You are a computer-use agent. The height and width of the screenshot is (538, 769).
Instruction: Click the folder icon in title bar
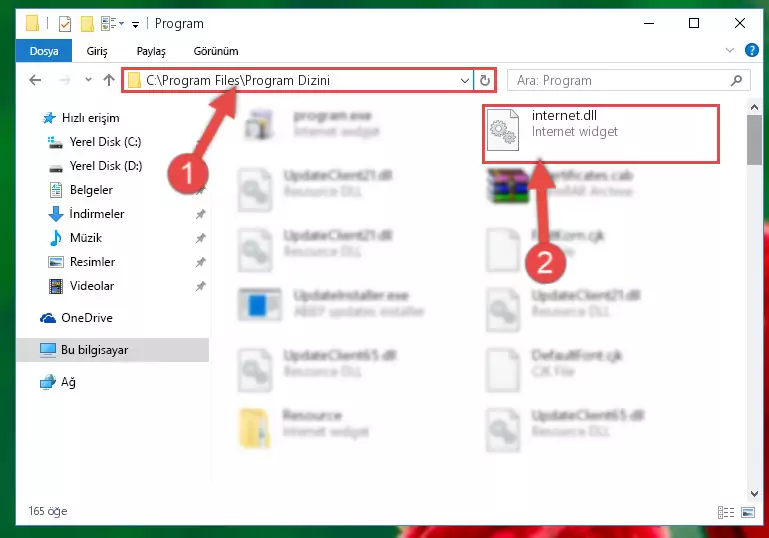tap(32, 23)
